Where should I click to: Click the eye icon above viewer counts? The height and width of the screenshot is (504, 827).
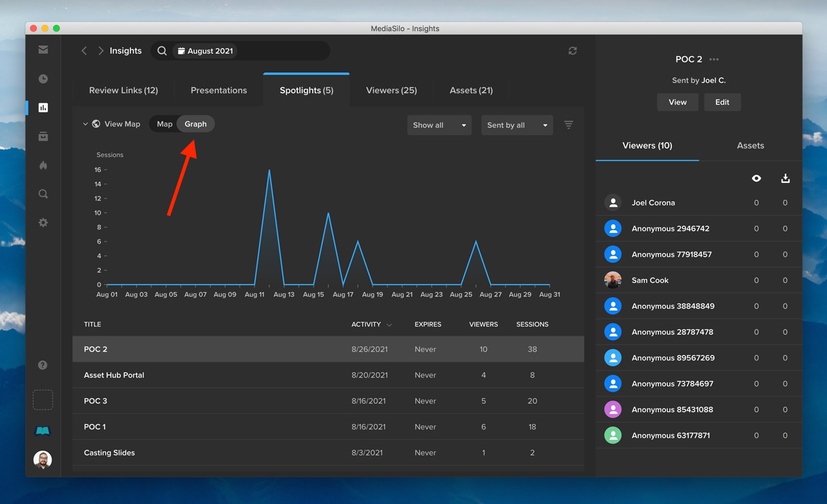click(x=757, y=178)
